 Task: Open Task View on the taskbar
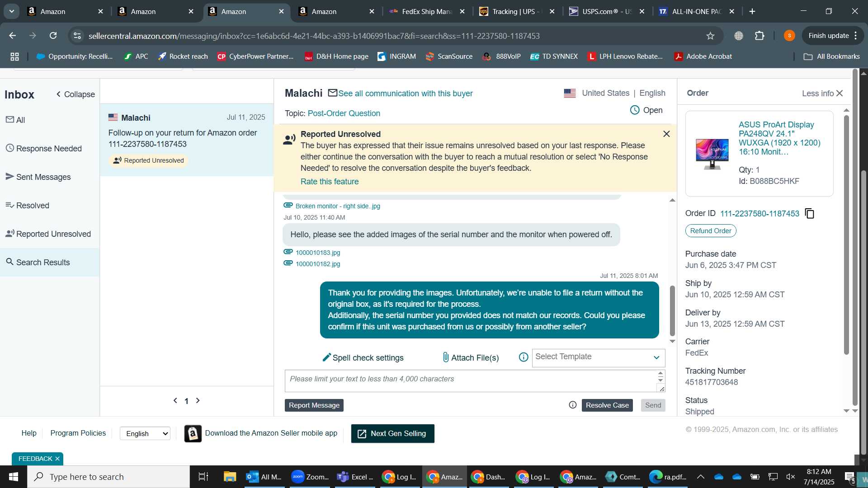pyautogui.click(x=203, y=477)
